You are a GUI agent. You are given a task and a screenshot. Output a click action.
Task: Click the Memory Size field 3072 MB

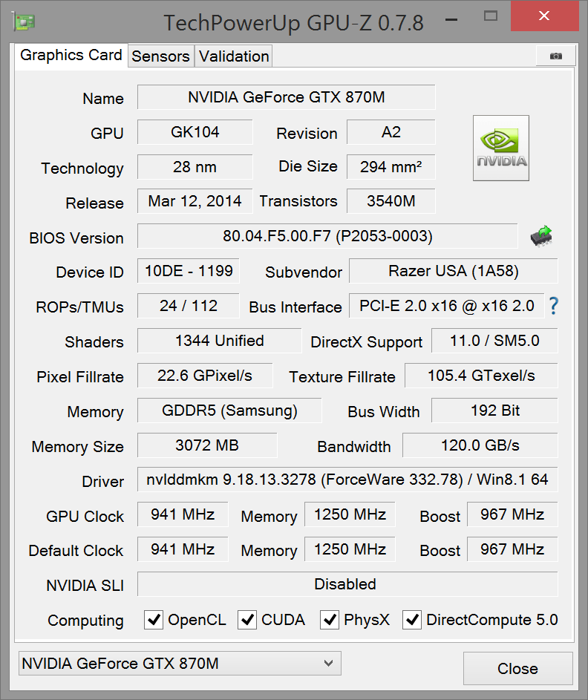[207, 445]
